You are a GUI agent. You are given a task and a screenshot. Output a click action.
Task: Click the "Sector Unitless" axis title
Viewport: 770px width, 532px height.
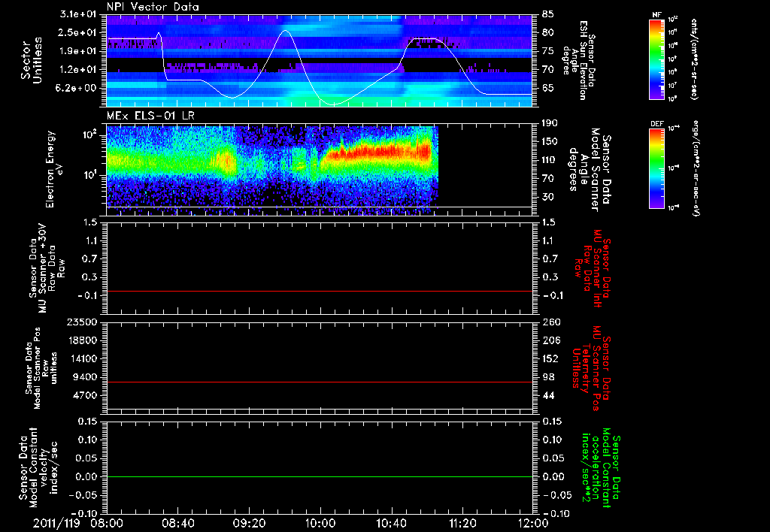tap(32, 60)
